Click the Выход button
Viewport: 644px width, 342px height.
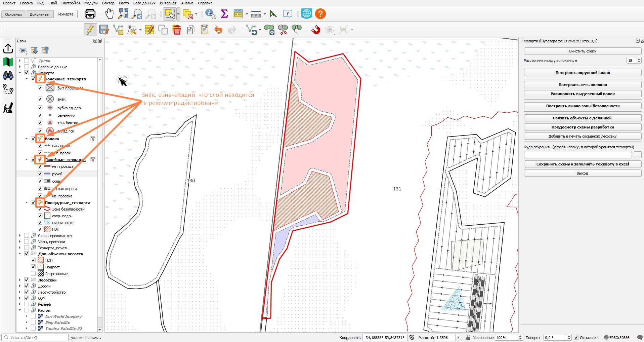click(583, 173)
